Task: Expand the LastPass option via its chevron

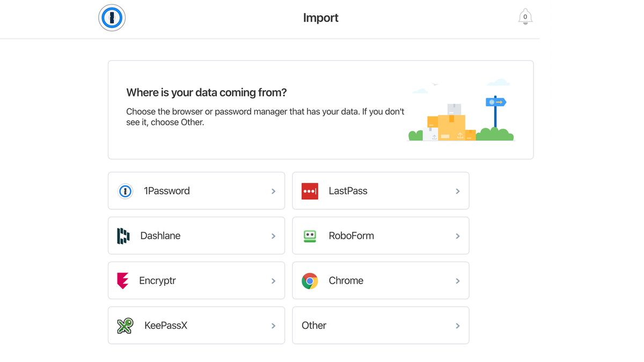Action: (x=458, y=191)
